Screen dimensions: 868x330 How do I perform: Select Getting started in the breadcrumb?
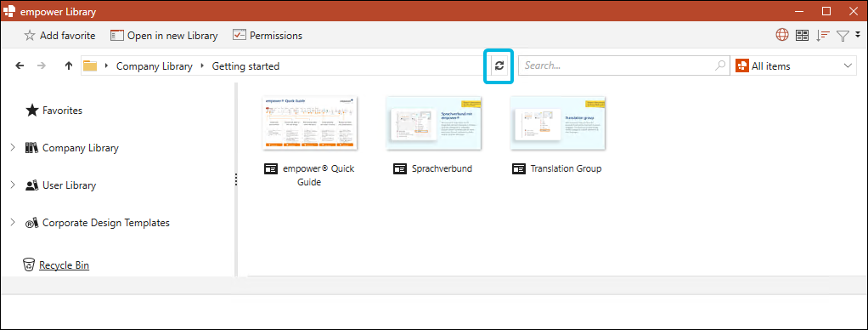[x=245, y=66]
